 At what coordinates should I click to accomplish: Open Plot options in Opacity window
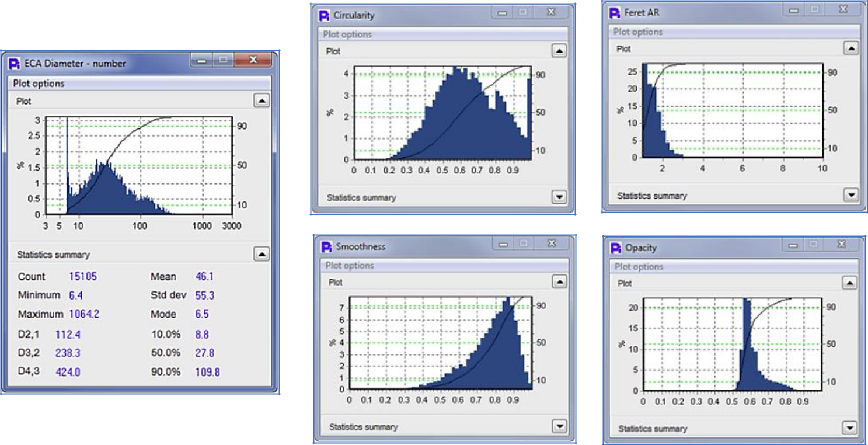(735, 267)
